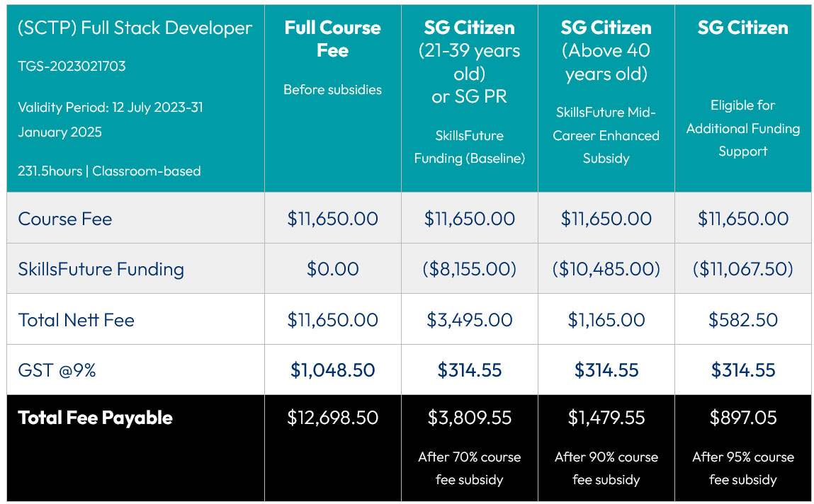
Task: Click the 'Course Fee' row label
Action: (65, 219)
